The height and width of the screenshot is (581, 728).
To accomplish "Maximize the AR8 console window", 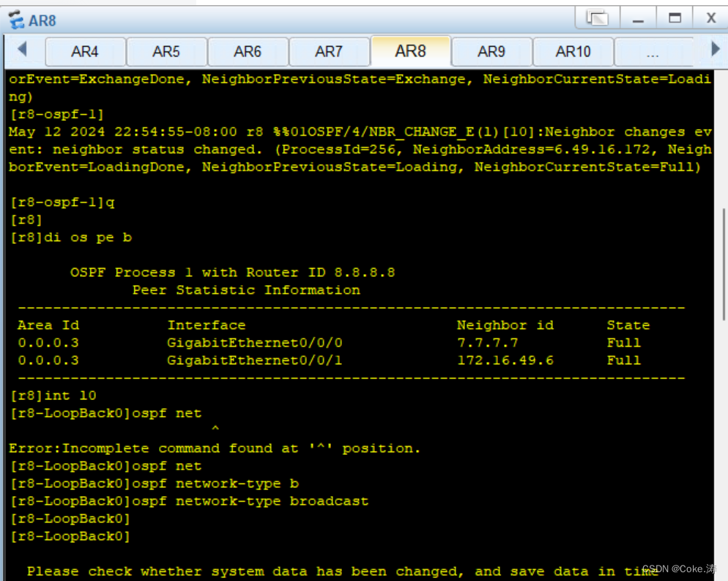I will (x=674, y=19).
